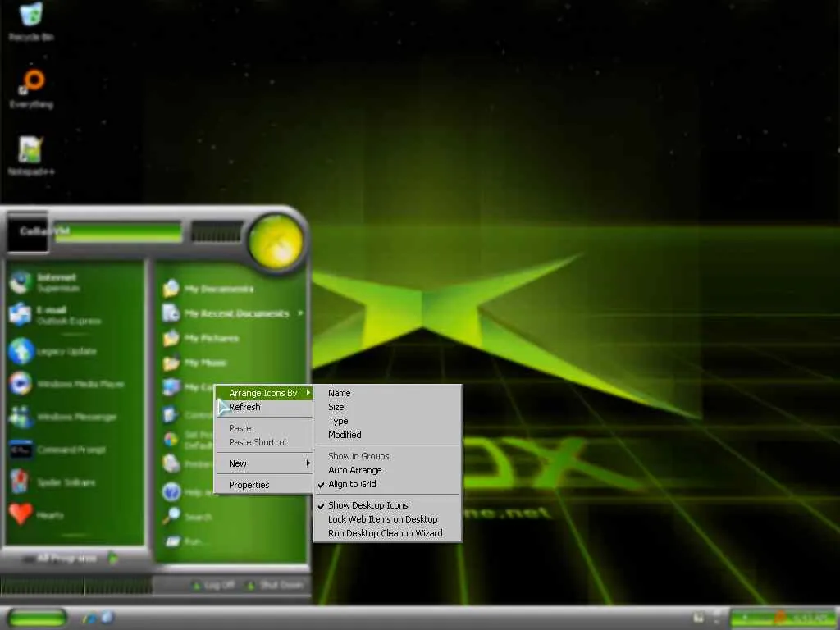Screen dimensions: 840x630
Task: Click the Log Off button
Action: 214,585
